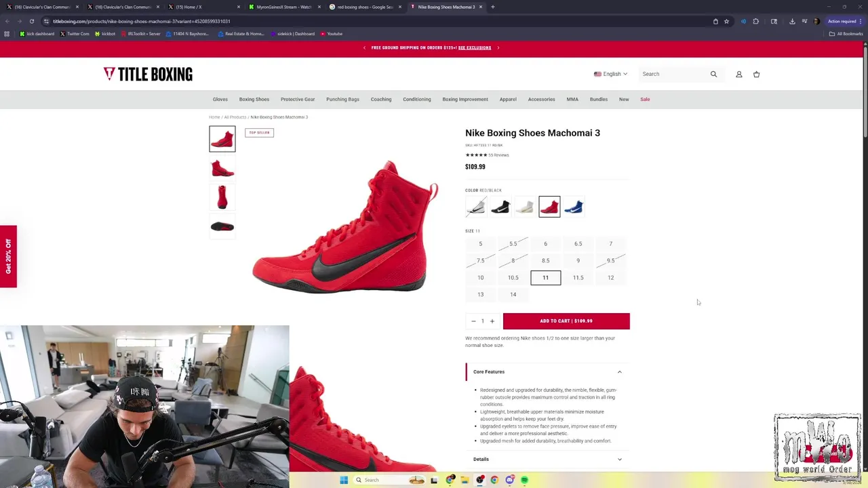The image size is (868, 488).
Task: Select size 8.5
Action: [545, 261]
